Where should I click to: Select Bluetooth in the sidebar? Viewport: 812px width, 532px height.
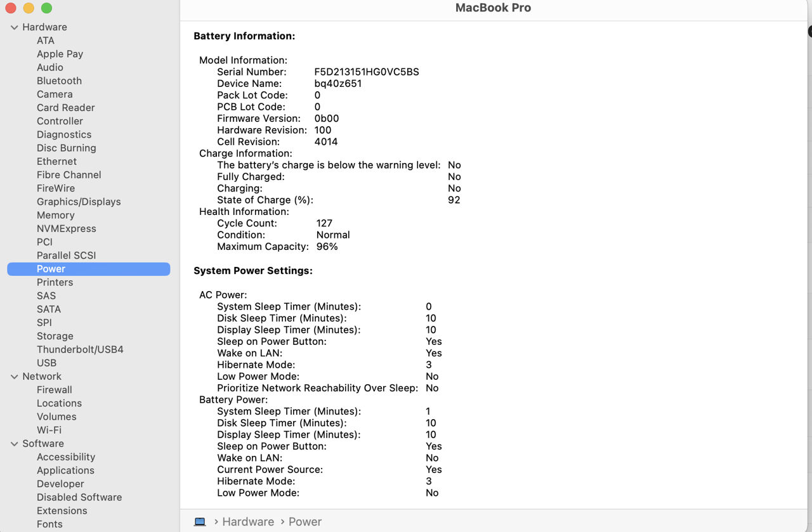tap(59, 81)
